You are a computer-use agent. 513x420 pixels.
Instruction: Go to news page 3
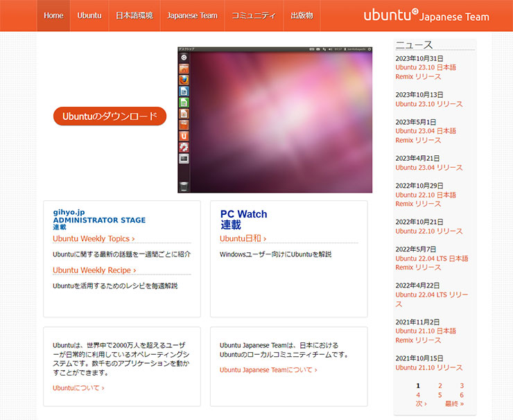coord(462,385)
